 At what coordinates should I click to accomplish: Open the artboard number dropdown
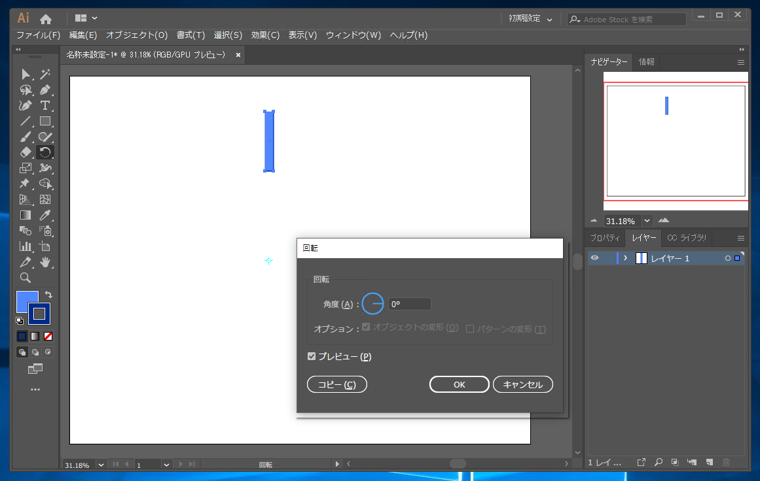click(x=166, y=465)
